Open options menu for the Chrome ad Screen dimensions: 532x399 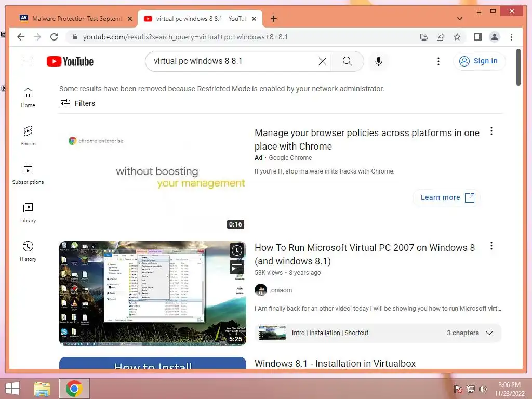click(x=491, y=131)
